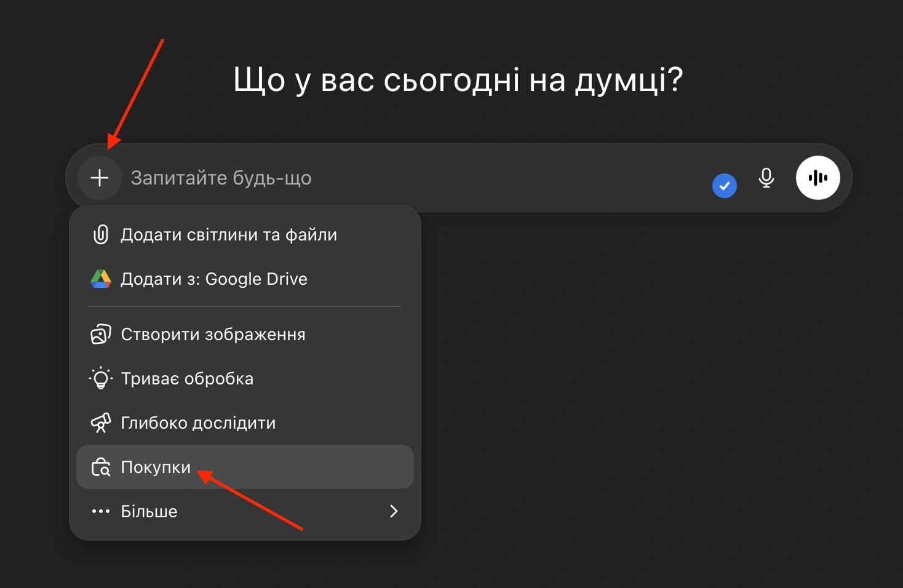Click the plus icon to open attachment menu
Screen dimensions: 903x588
pyautogui.click(x=100, y=178)
